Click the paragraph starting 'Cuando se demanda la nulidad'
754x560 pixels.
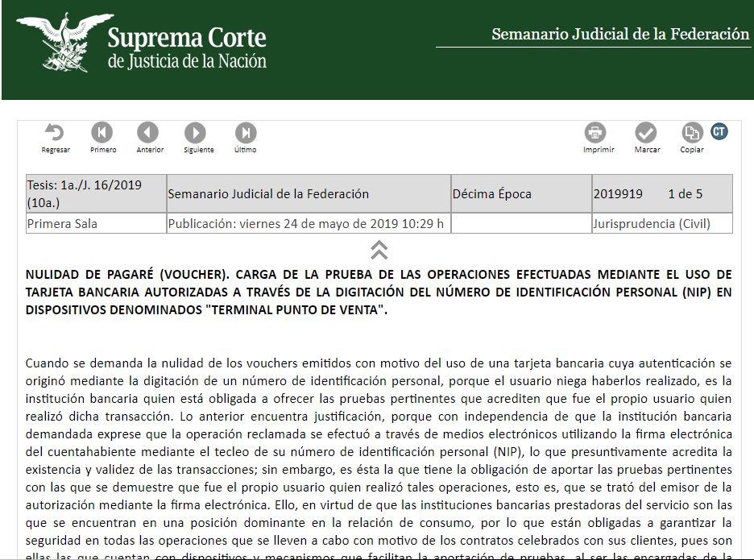coord(379,459)
